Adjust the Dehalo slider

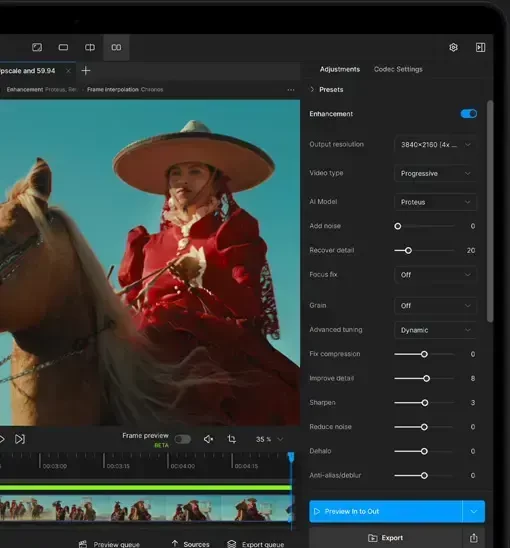click(424, 451)
